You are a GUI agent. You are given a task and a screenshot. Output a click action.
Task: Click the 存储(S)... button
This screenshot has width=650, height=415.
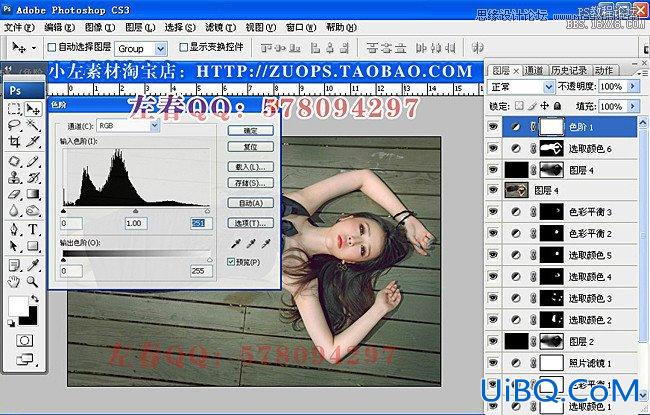pos(250,183)
